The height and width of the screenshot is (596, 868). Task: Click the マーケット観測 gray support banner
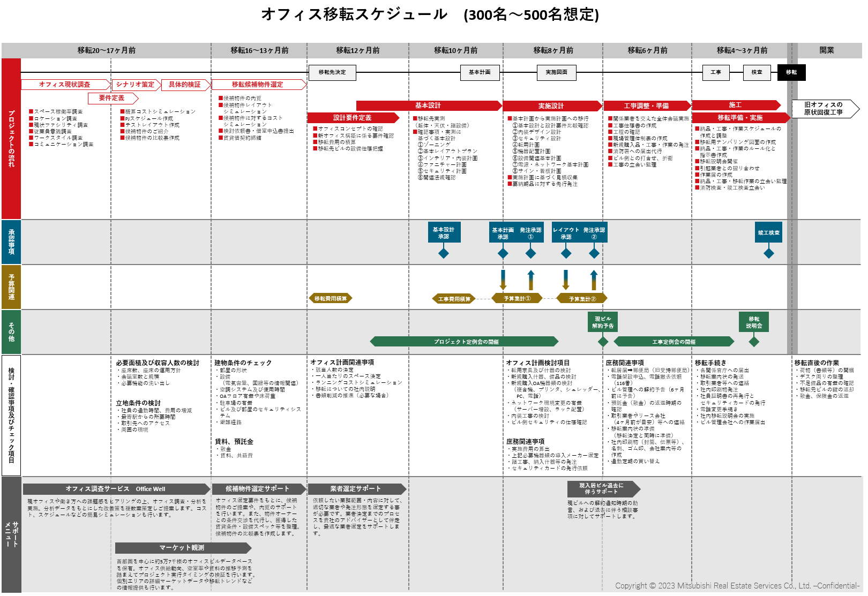click(x=183, y=548)
